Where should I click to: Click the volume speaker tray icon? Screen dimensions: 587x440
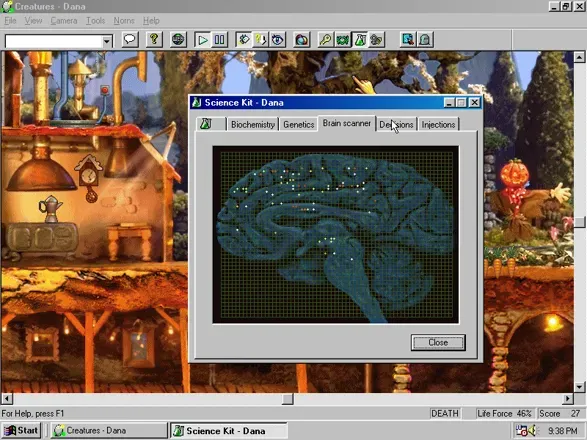(532, 430)
